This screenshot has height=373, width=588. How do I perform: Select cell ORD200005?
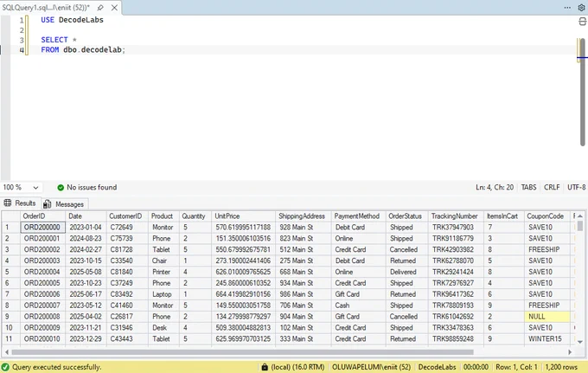tap(42, 283)
